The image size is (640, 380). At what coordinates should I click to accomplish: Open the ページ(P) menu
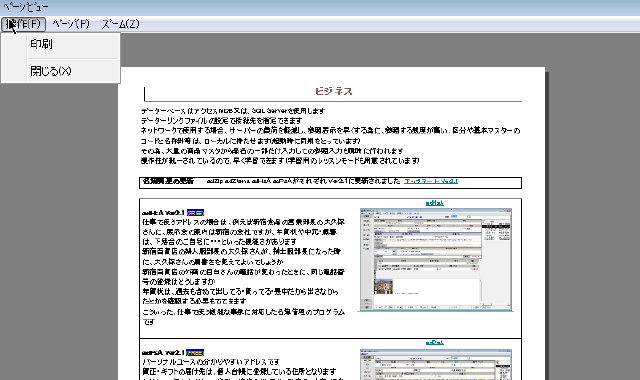point(71,24)
